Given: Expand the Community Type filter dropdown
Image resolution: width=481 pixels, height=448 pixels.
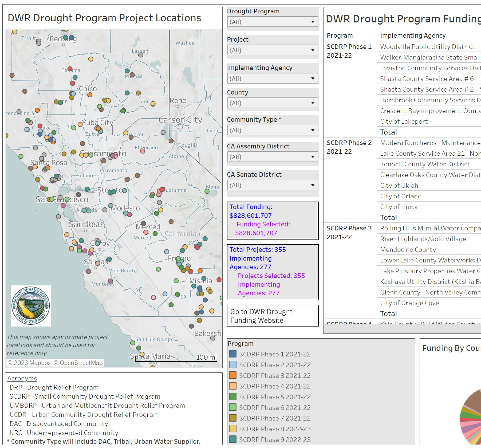Looking at the screenshot, I should [x=273, y=130].
